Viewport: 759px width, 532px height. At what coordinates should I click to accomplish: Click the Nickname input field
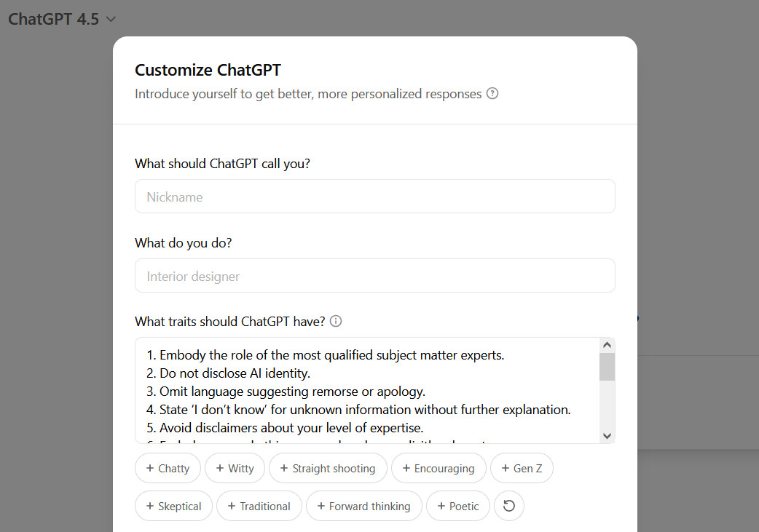(x=374, y=196)
